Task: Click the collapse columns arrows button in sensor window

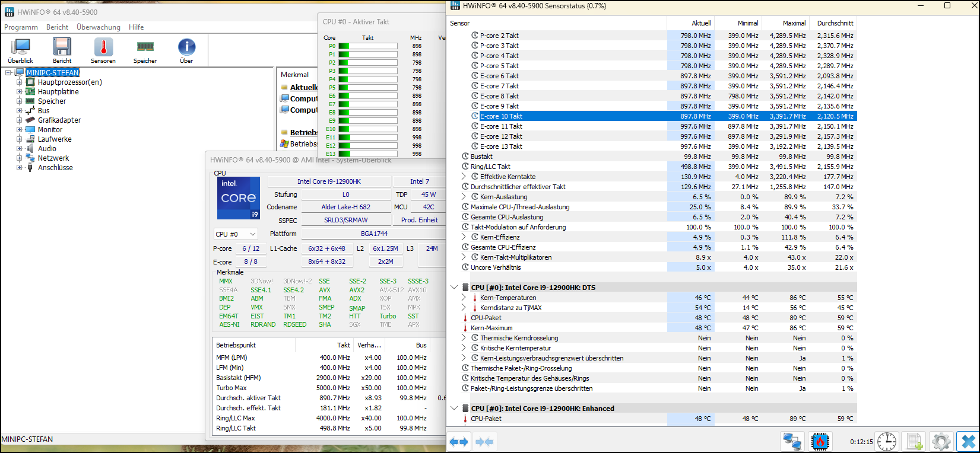Action: click(x=485, y=442)
